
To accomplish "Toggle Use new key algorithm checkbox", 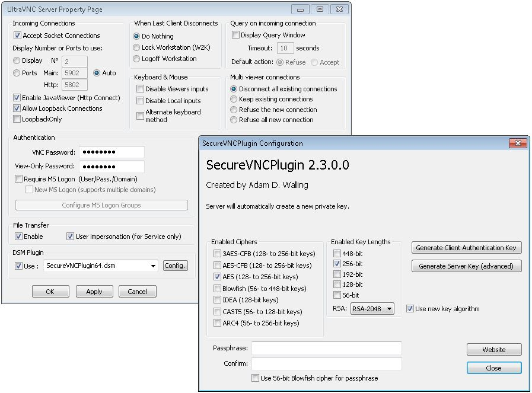I will click(x=410, y=309).
